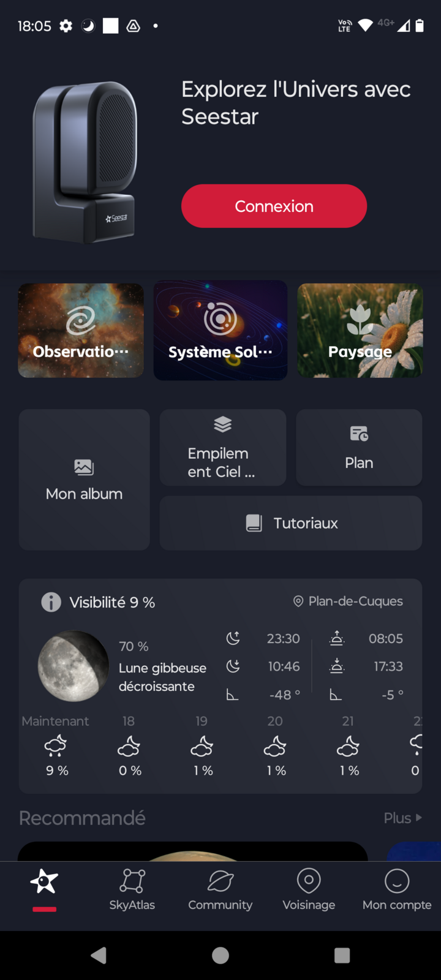Open the Observation mode thumbnail
Image resolution: width=441 pixels, height=980 pixels.
coord(81,330)
